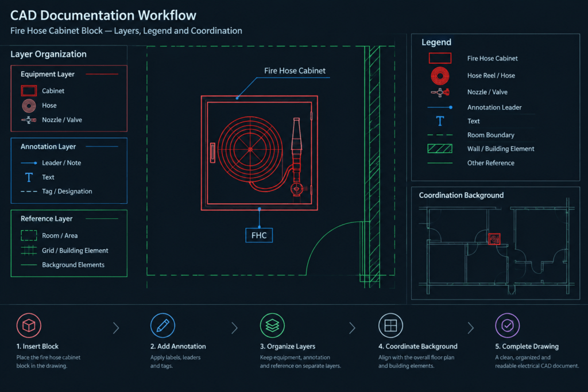Click the green Reference Layer color line
Screen dimensions: 588x392
click(x=102, y=219)
